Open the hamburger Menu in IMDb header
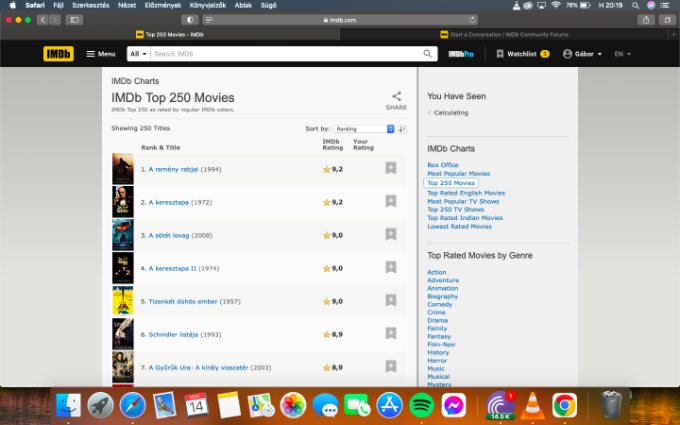 coord(101,54)
